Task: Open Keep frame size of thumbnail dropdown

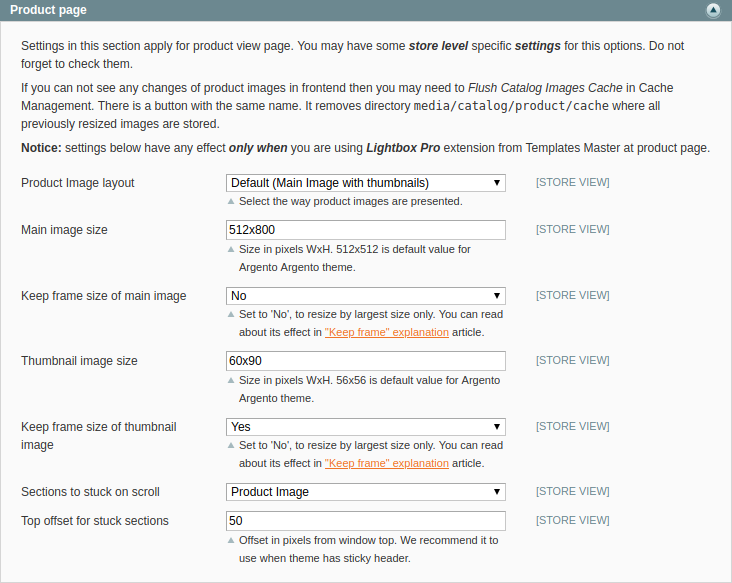Action: click(x=366, y=427)
